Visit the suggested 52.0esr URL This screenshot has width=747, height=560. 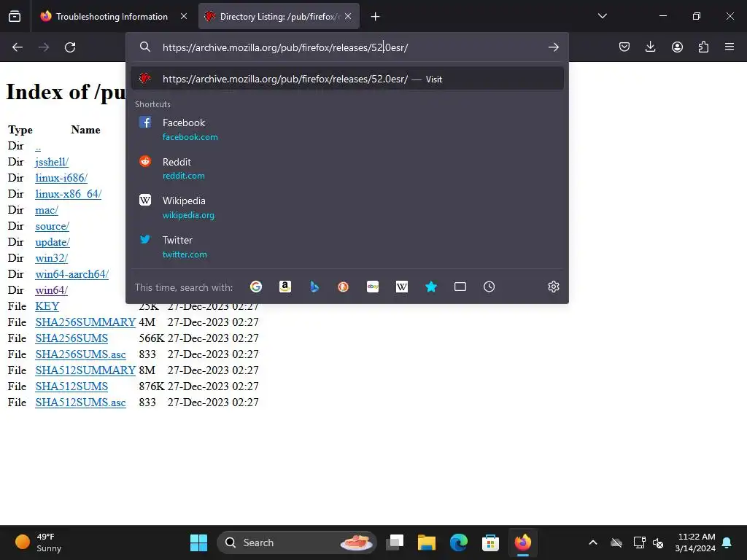point(347,79)
